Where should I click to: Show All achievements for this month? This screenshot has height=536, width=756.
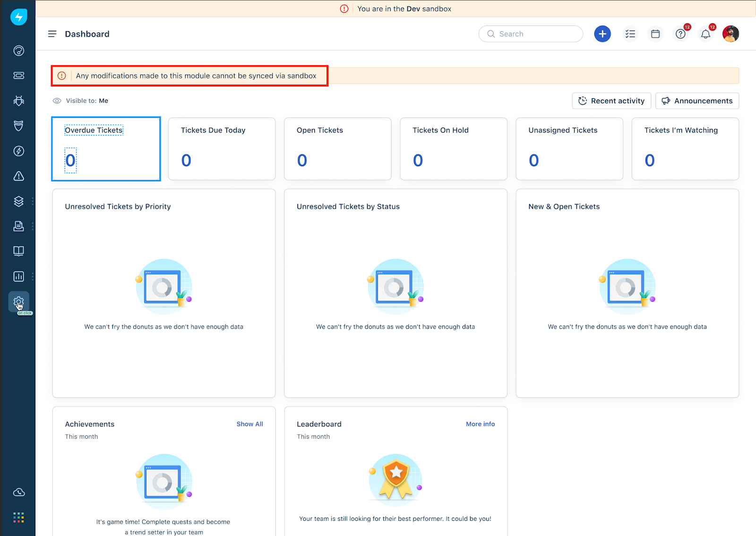tap(249, 424)
